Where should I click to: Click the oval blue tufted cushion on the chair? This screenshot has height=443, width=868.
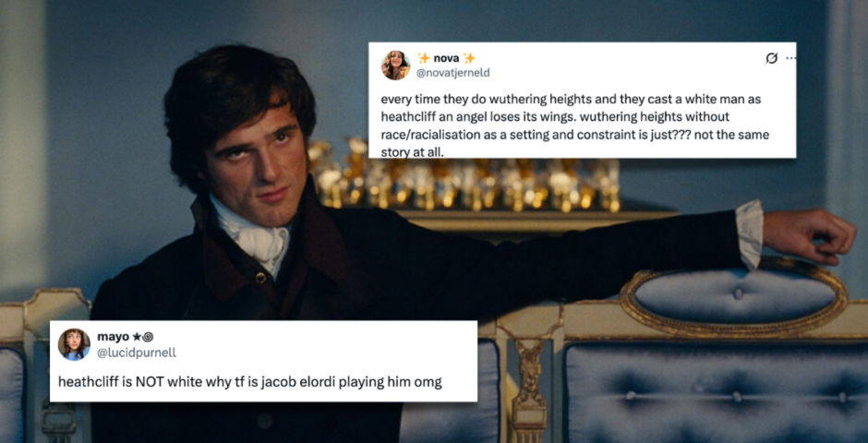734,297
